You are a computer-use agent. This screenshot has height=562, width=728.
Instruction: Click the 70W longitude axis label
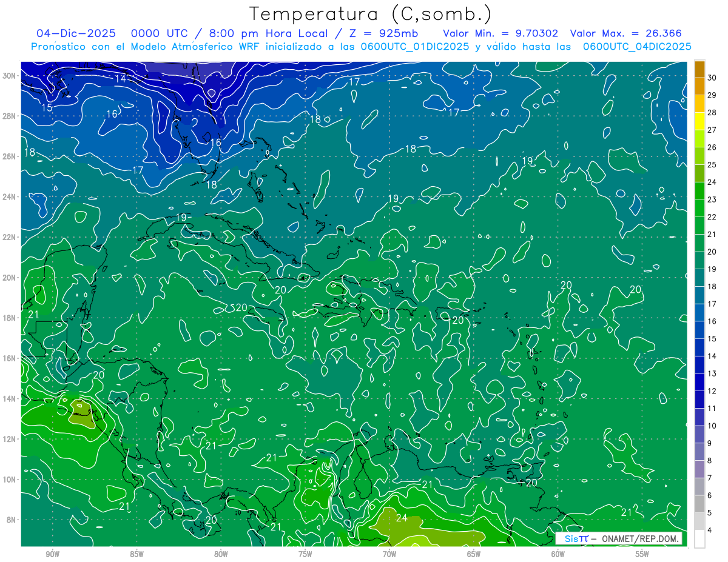pos(389,554)
